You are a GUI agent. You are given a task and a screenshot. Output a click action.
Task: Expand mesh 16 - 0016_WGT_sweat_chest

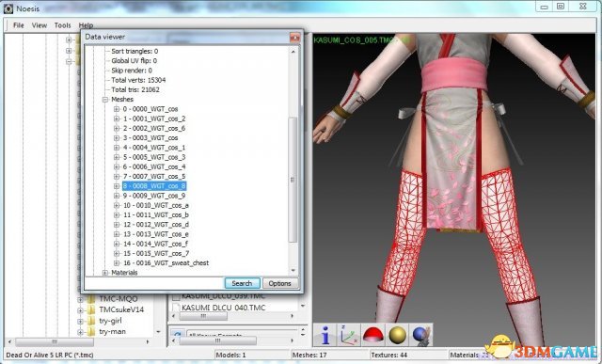pos(117,263)
